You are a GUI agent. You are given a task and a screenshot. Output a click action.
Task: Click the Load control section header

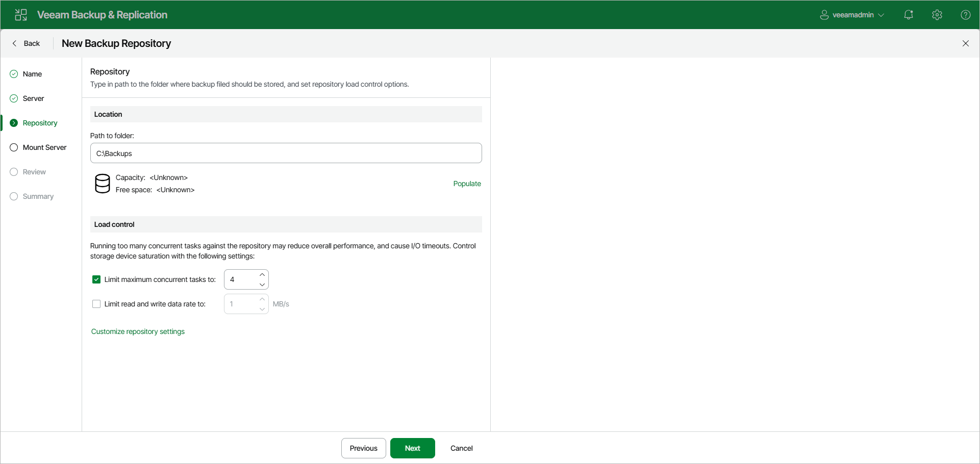coord(286,224)
